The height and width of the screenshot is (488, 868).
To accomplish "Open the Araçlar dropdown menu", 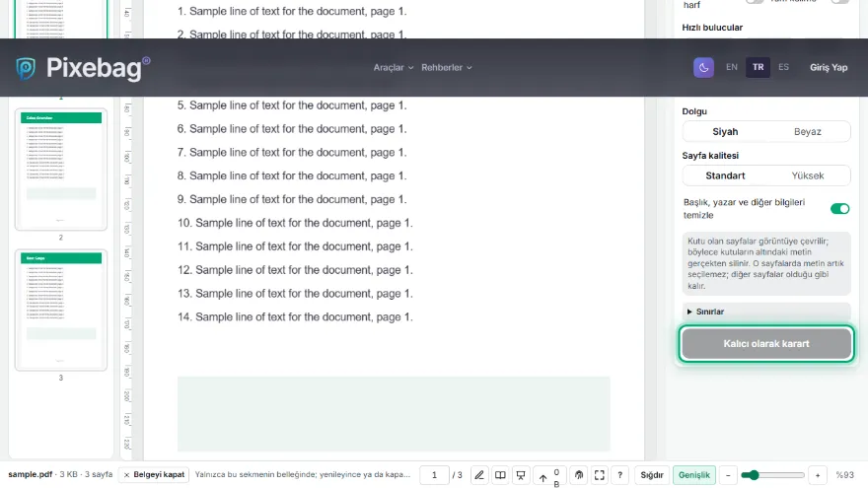I will pos(393,67).
